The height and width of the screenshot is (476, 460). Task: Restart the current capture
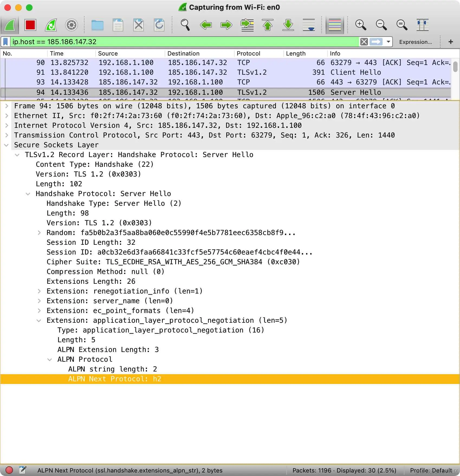tap(51, 25)
